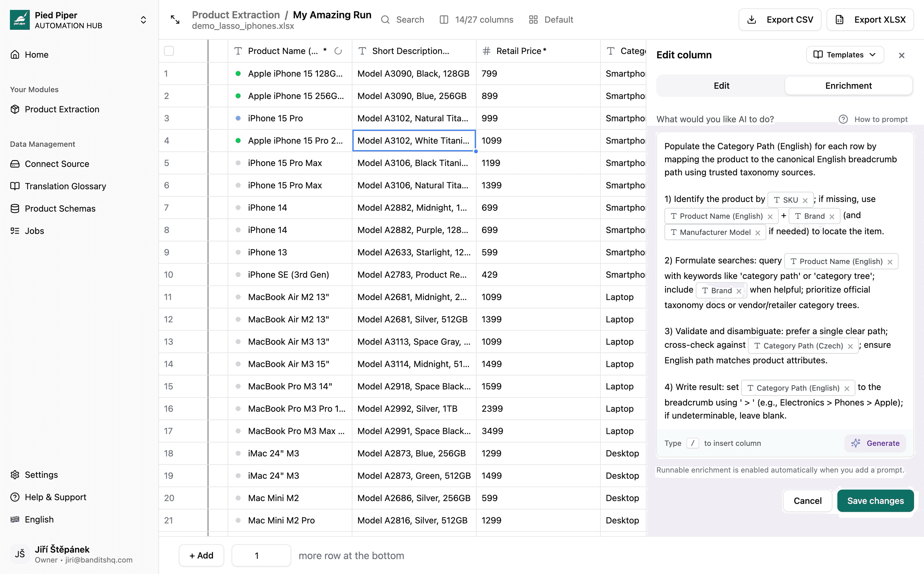The width and height of the screenshot is (924, 574).
Task: Toggle the select-all rows checkbox
Action: coord(169,51)
